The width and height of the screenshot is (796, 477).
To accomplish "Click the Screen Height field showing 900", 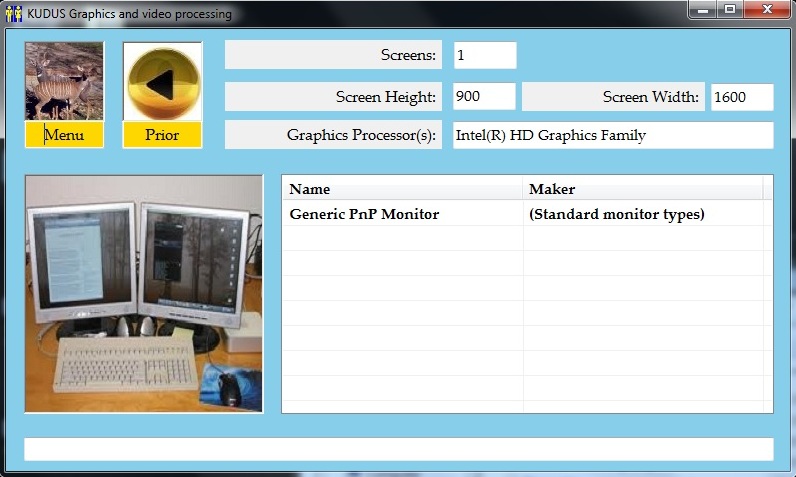I will (484, 97).
